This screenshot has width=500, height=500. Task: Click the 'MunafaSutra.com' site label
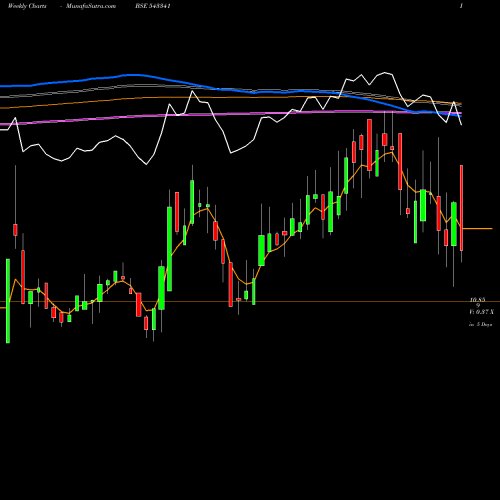91,6
